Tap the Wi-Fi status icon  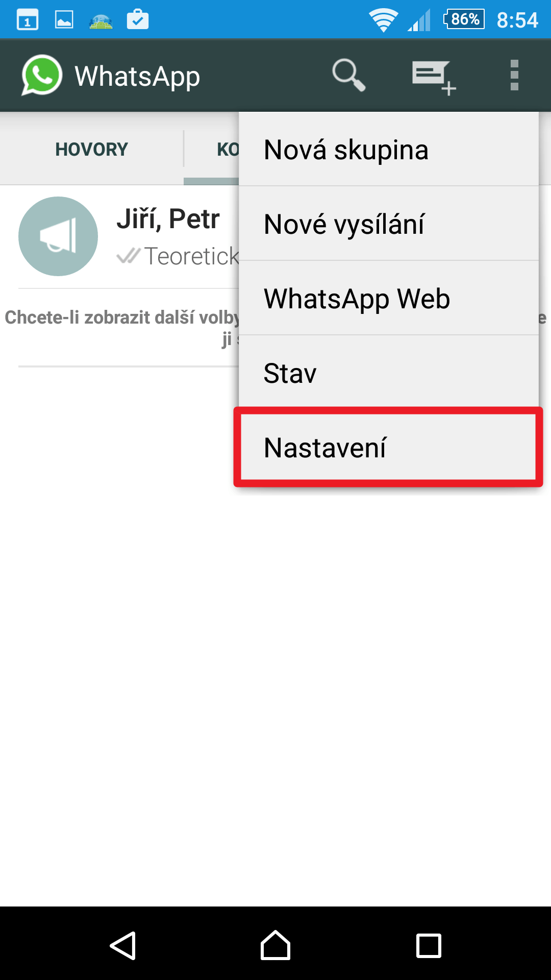(383, 20)
